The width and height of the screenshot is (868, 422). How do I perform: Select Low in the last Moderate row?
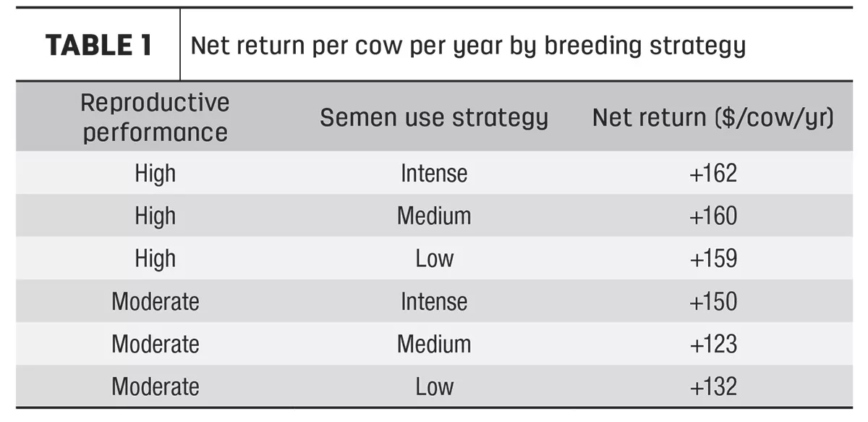tap(434, 387)
